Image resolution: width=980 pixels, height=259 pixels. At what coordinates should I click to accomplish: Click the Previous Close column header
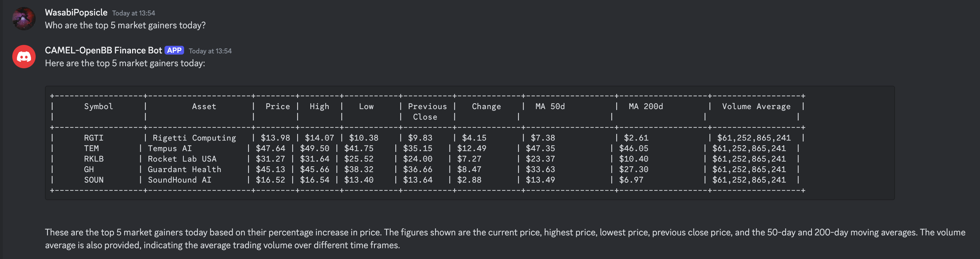[x=427, y=112]
